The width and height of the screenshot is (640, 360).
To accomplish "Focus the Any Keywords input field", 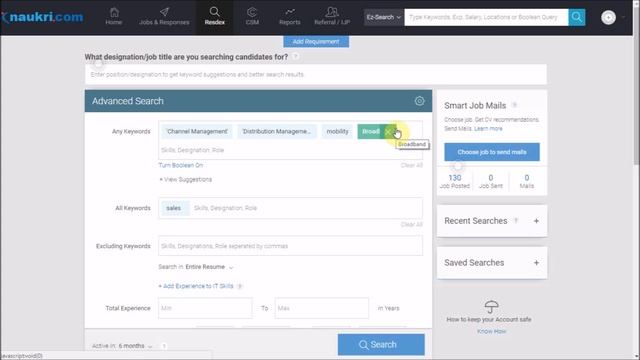I will [290, 150].
